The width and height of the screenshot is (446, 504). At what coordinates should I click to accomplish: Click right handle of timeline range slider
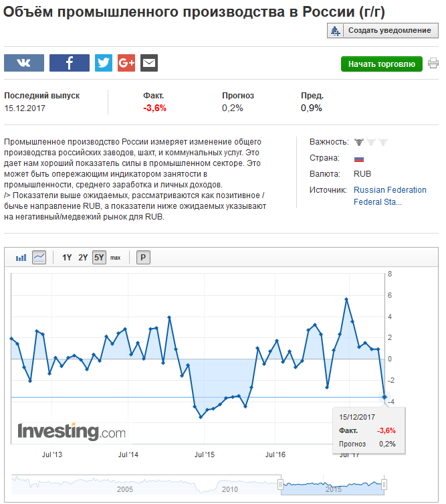tap(384, 483)
